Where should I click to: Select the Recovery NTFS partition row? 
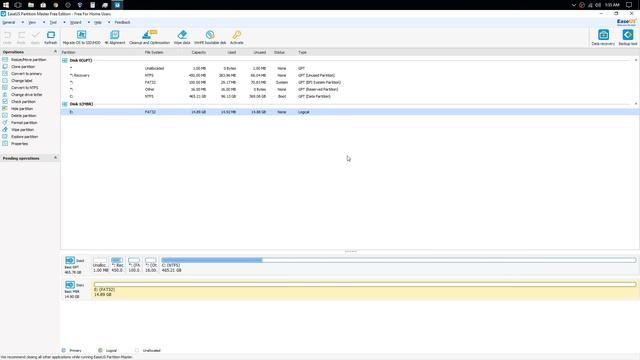click(350, 75)
